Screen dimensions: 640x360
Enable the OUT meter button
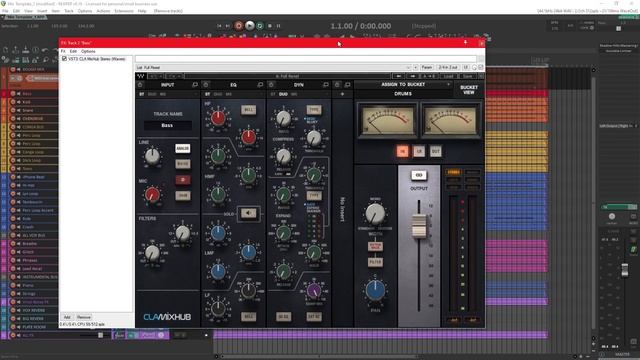point(436,151)
